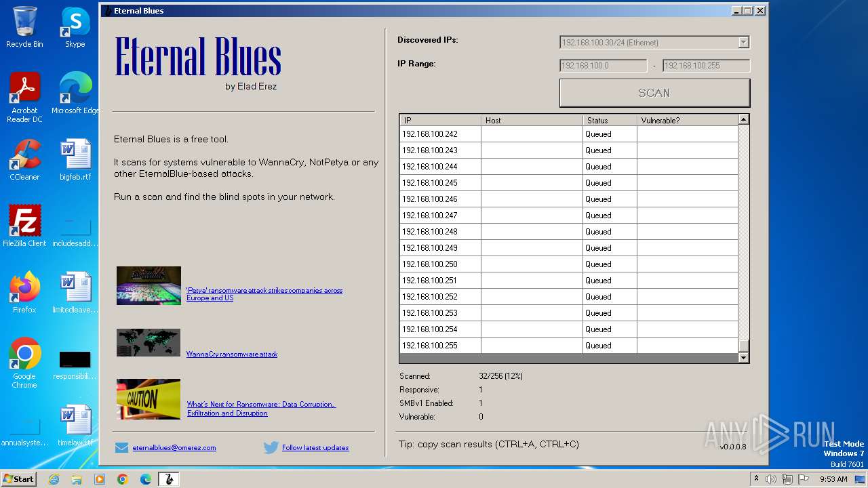Click eternalblues@omerez.com email link
The width and height of the screenshot is (868, 488).
(174, 447)
